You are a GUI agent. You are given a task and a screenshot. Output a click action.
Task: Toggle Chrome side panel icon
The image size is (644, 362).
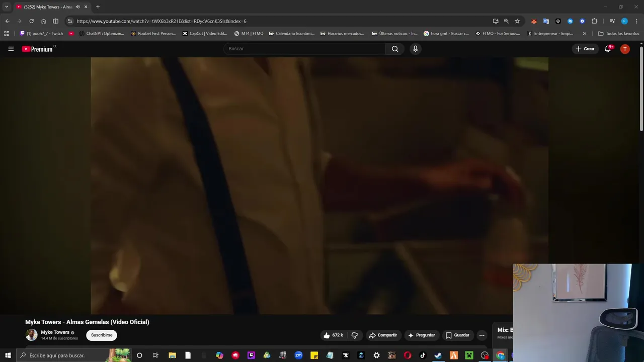pos(55,21)
